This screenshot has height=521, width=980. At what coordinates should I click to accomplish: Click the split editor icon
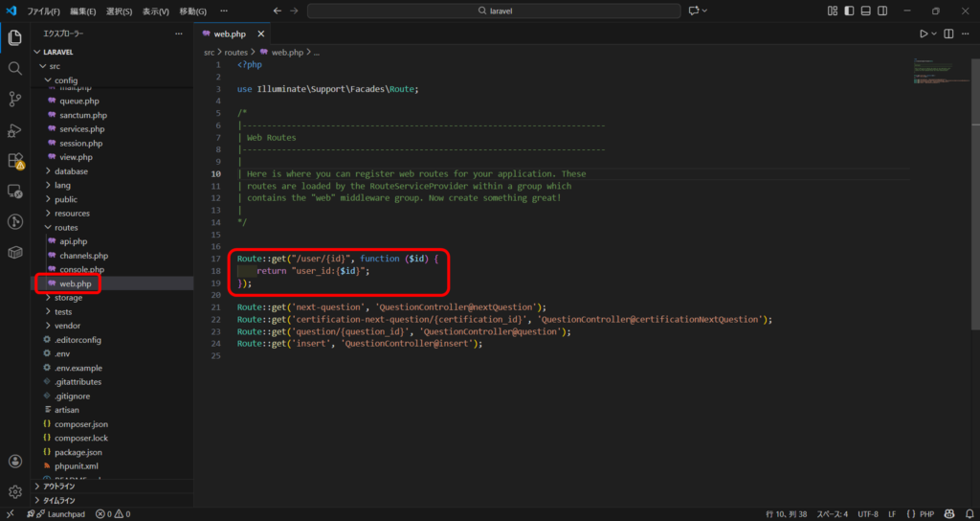click(x=948, y=34)
